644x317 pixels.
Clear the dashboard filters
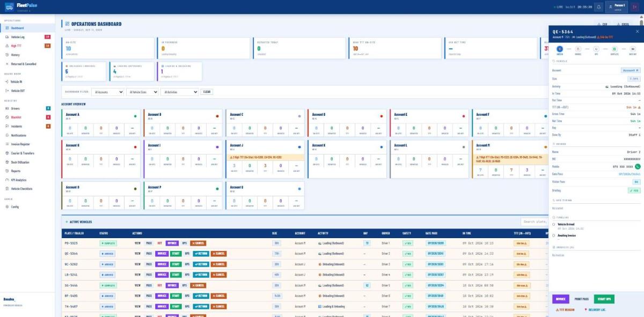coord(207,92)
